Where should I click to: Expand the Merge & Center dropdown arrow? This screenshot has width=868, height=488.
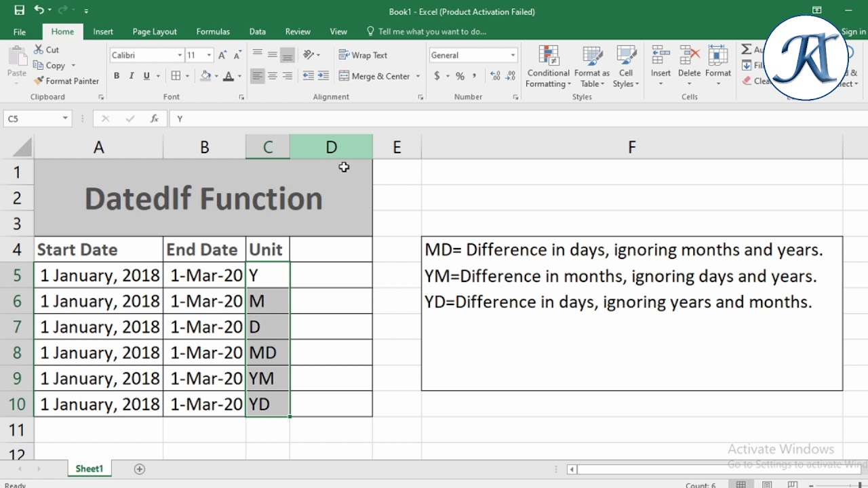click(x=418, y=76)
